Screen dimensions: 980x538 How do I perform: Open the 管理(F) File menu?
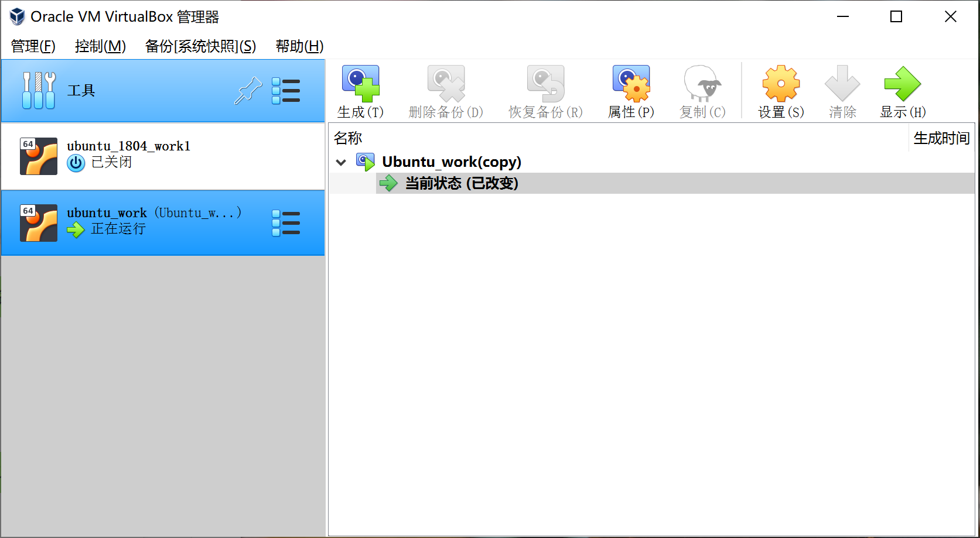pyautogui.click(x=33, y=46)
